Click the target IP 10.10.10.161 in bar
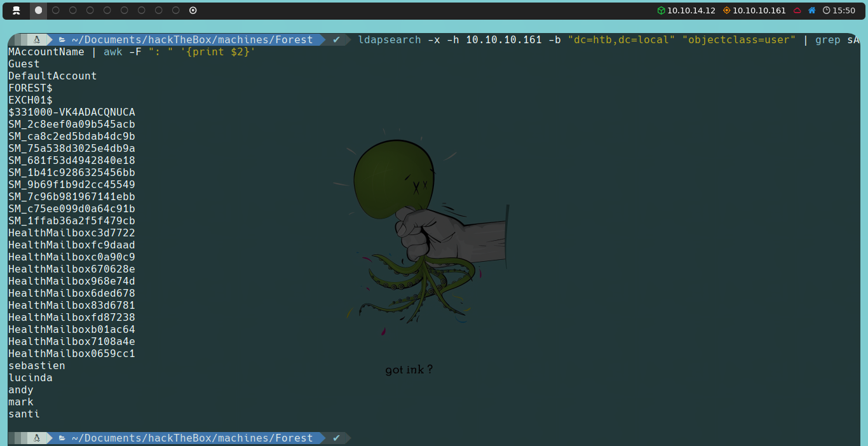 tap(759, 10)
